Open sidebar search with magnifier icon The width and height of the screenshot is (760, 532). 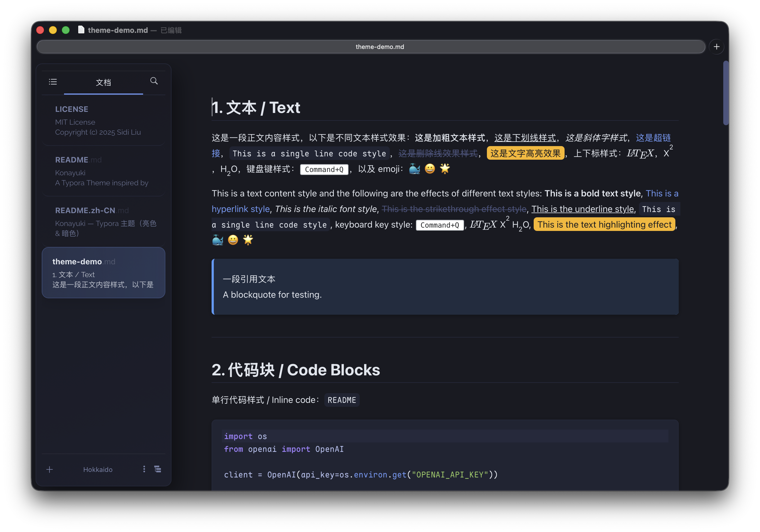(x=154, y=81)
